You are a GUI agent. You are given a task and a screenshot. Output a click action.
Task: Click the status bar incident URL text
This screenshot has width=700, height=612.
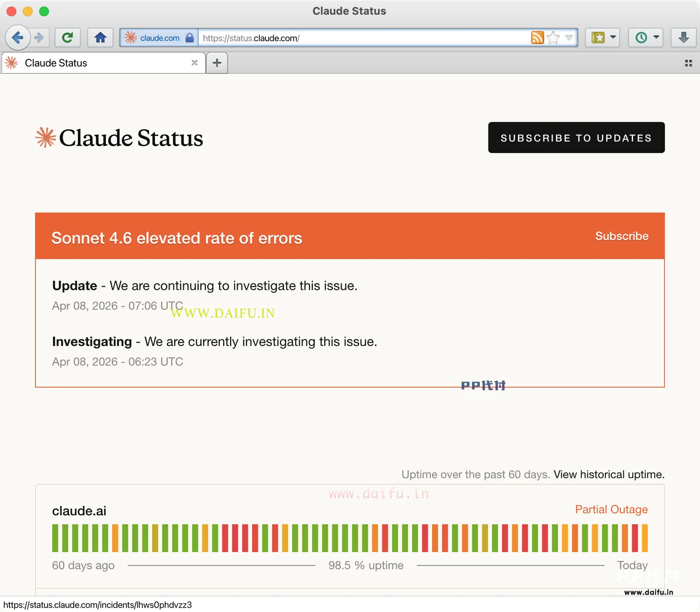point(98,605)
